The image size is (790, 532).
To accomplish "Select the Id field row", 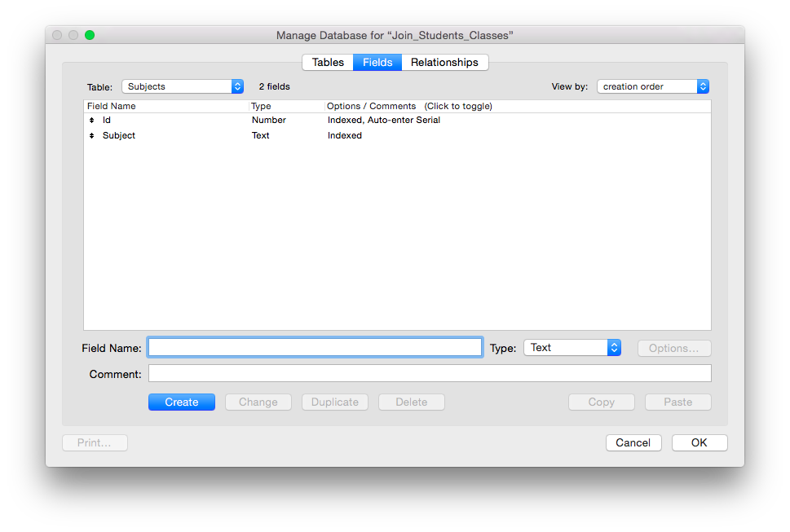I will pos(397,121).
